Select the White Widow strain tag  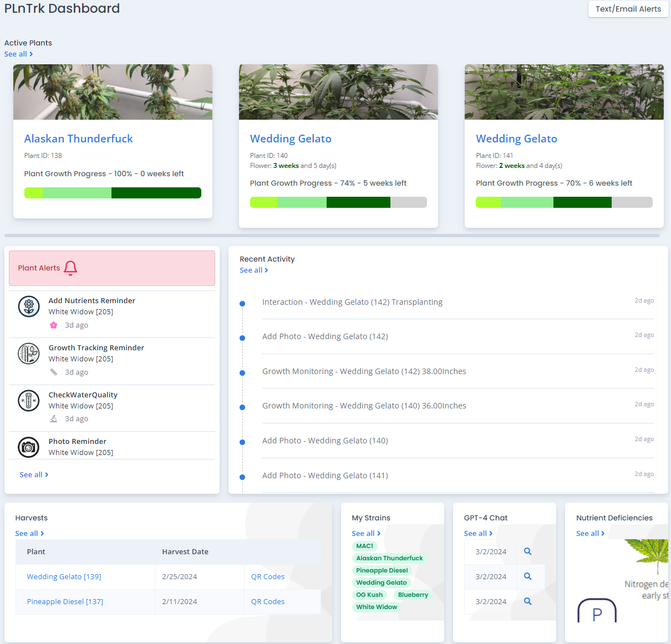[x=376, y=607]
